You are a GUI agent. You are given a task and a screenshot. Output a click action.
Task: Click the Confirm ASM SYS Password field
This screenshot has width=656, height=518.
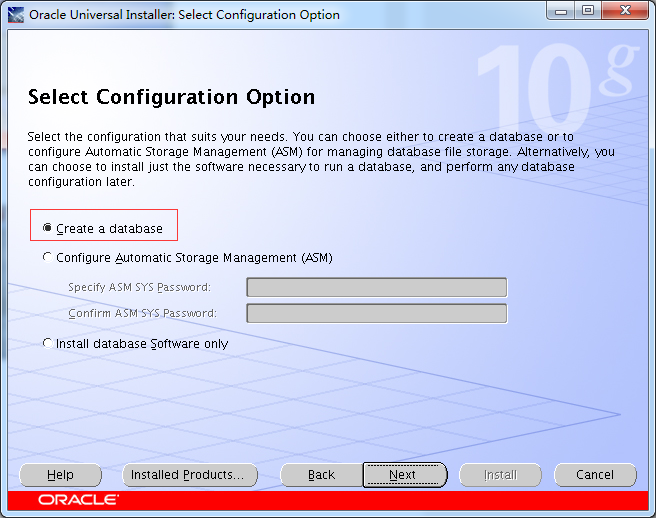point(377,313)
